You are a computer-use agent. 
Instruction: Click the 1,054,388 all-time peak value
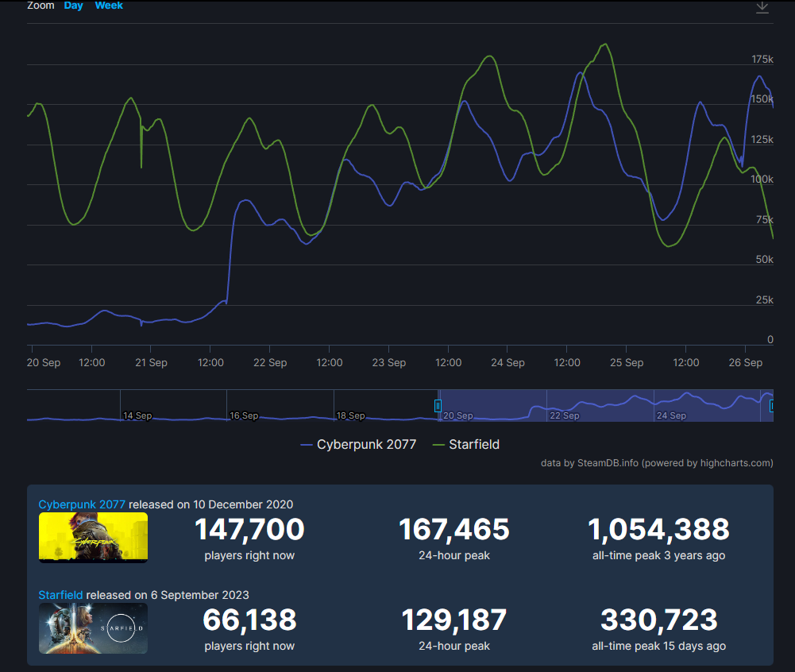coord(658,530)
